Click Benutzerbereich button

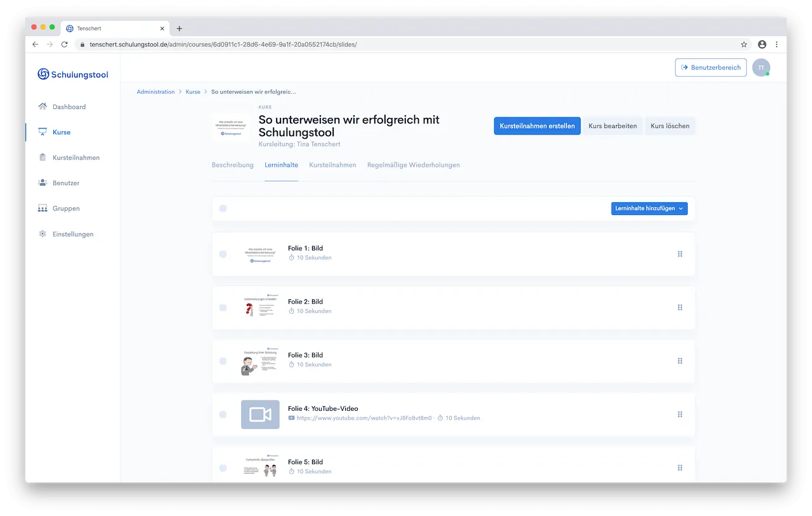710,68
